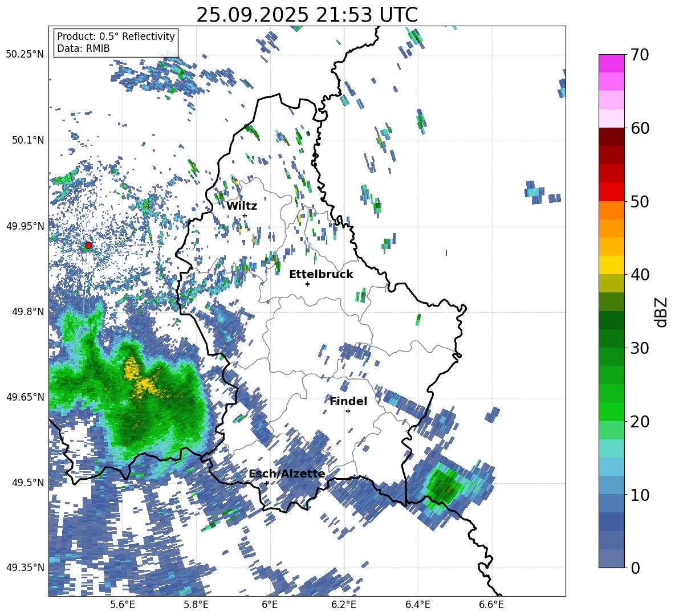Click the Product: 0.5° Reflectivity text
675x616 pixels.
(x=116, y=36)
